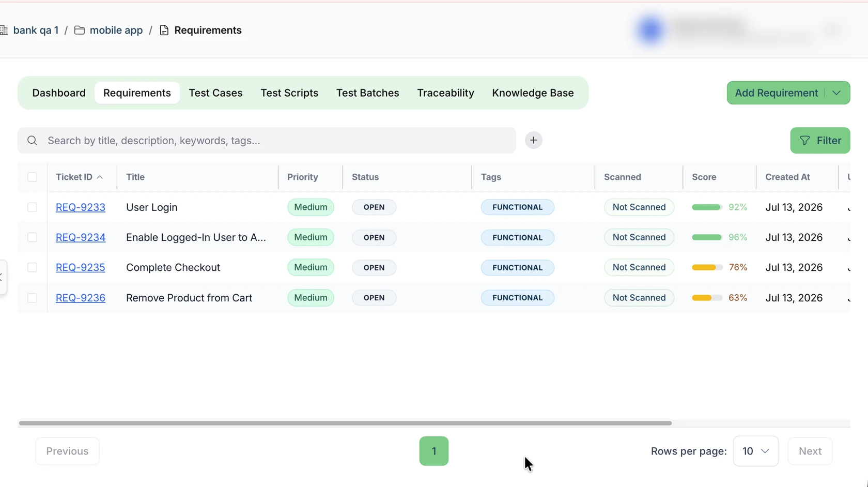Click the Add Requirement button
The image size is (868, 487).
tap(776, 93)
